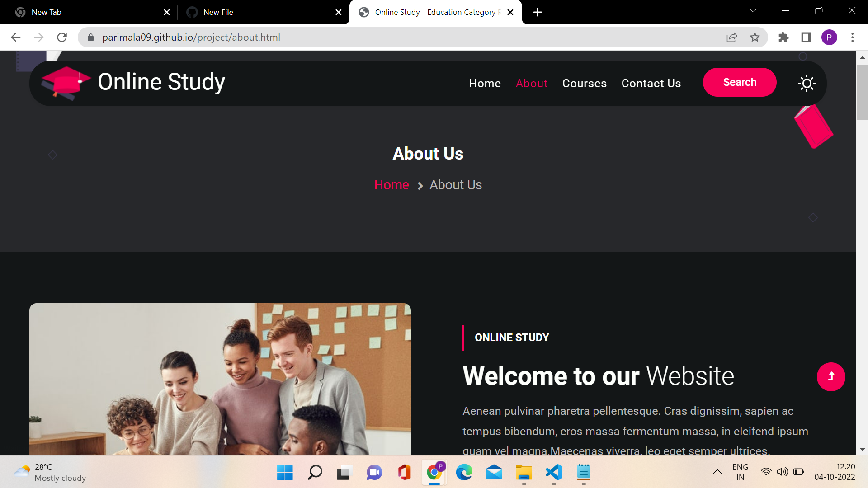Open the Chrome three-dot menu

pyautogui.click(x=852, y=38)
